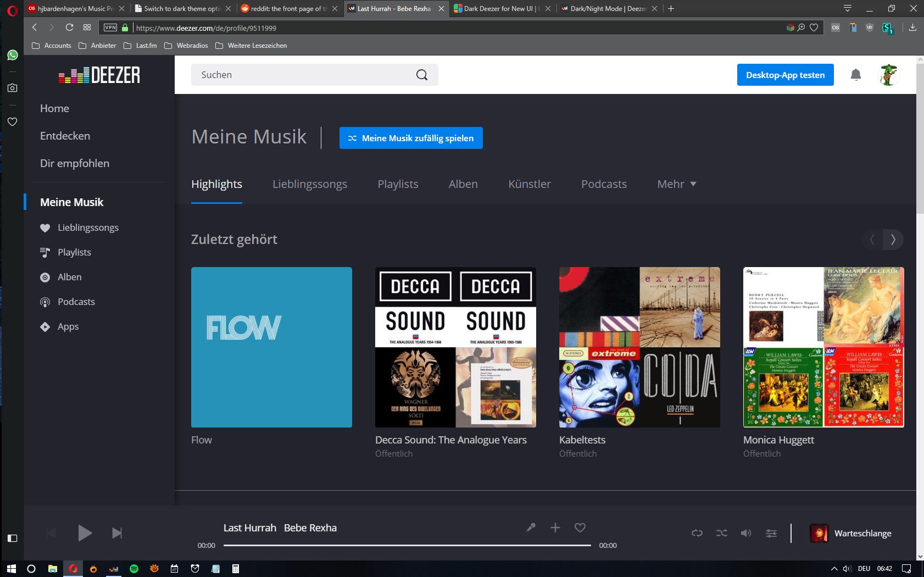Open Webradios bookmarks folder
This screenshot has width=924, height=577.
point(186,46)
